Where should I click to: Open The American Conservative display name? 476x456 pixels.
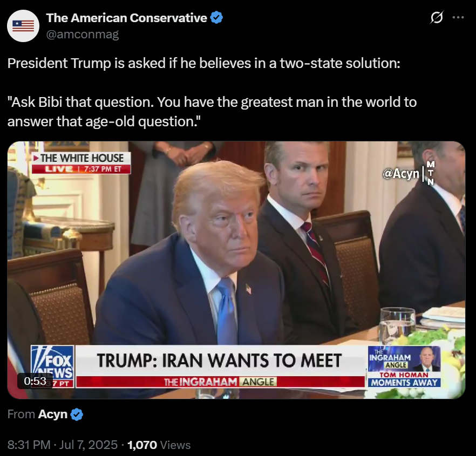127,18
